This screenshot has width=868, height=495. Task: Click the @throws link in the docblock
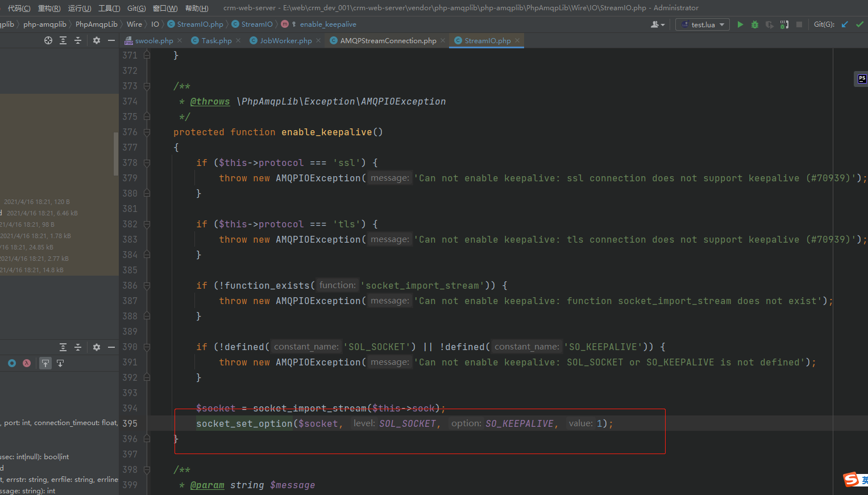pos(210,101)
